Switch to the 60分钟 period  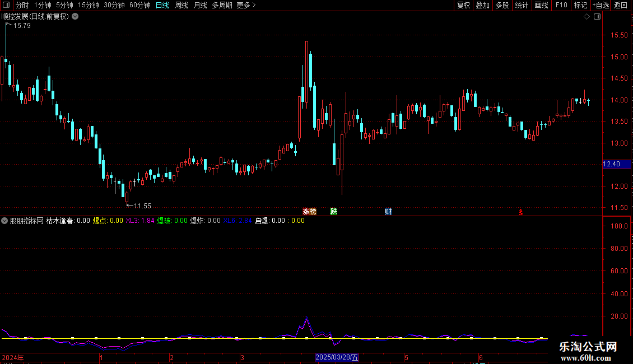pyautogui.click(x=140, y=5)
